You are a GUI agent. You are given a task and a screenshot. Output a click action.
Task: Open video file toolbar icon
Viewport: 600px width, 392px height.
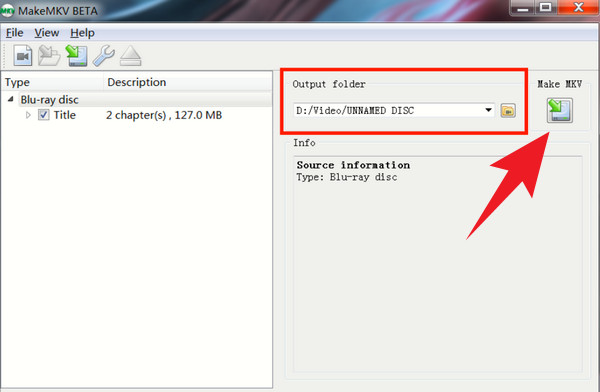click(x=23, y=56)
